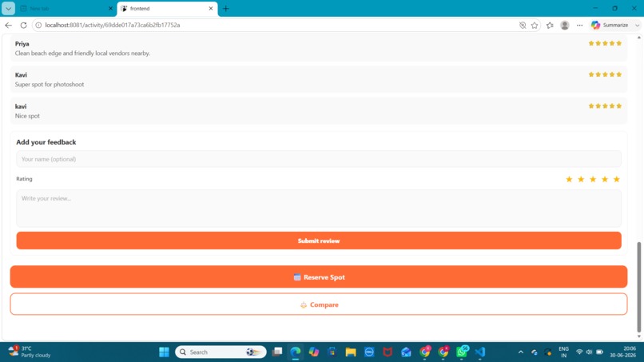Open the Outlook mail app in taskbar
The height and width of the screenshot is (362, 644).
406,352
